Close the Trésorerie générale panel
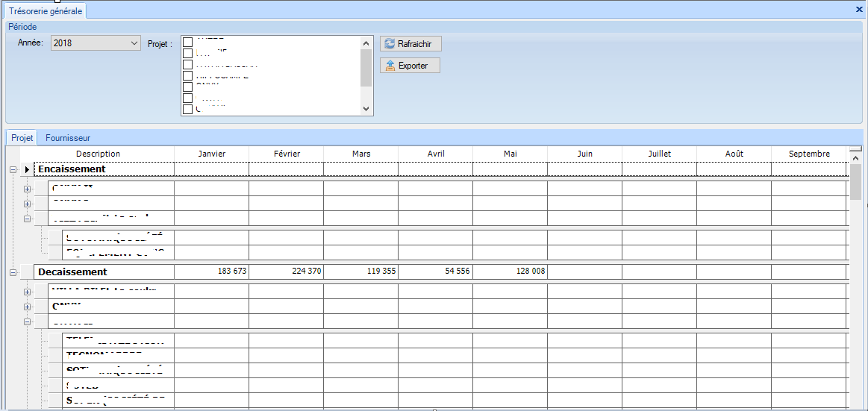 click(859, 10)
